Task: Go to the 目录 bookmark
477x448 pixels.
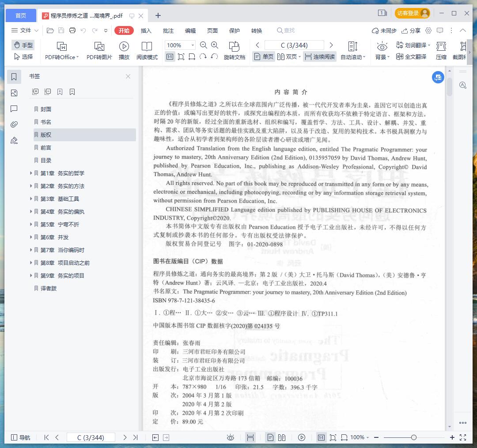Action: click(46, 160)
